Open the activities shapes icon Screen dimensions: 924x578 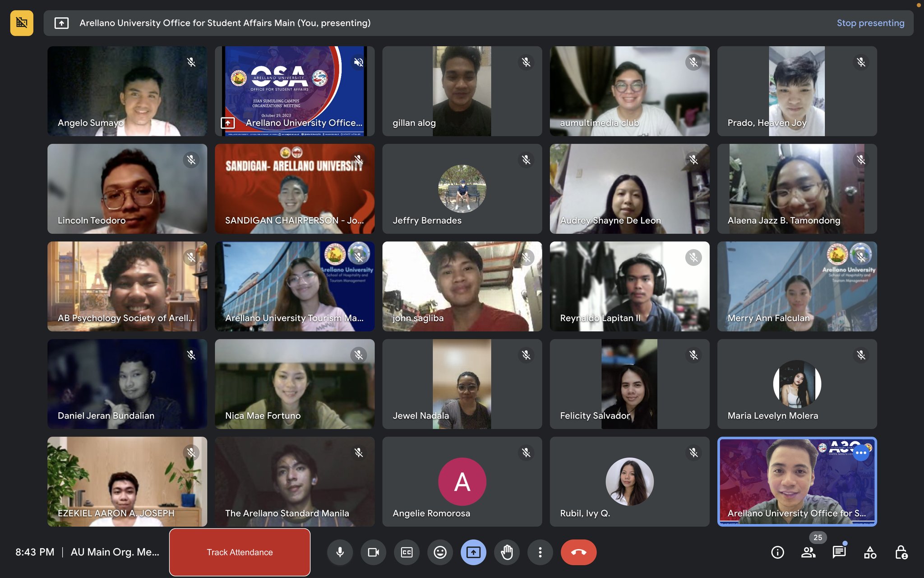pos(870,552)
